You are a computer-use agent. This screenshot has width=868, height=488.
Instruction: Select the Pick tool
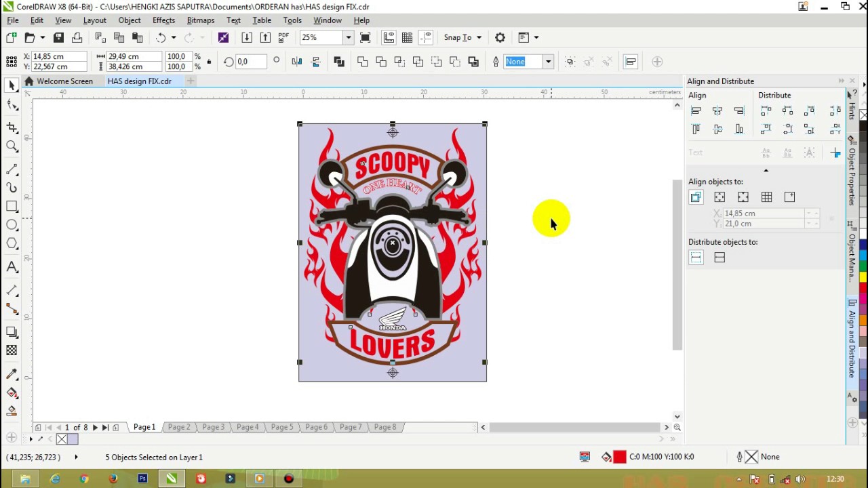(x=12, y=85)
